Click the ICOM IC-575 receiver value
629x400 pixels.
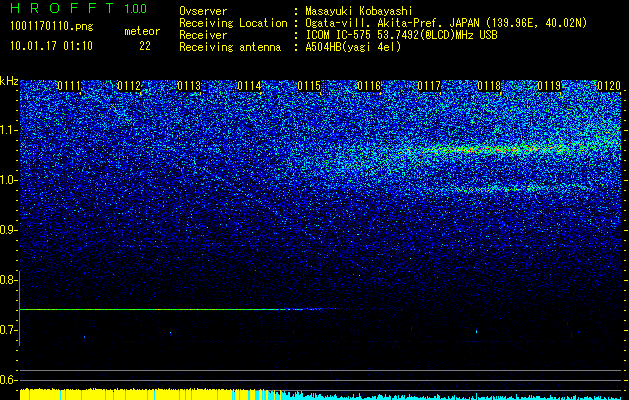tap(401, 35)
